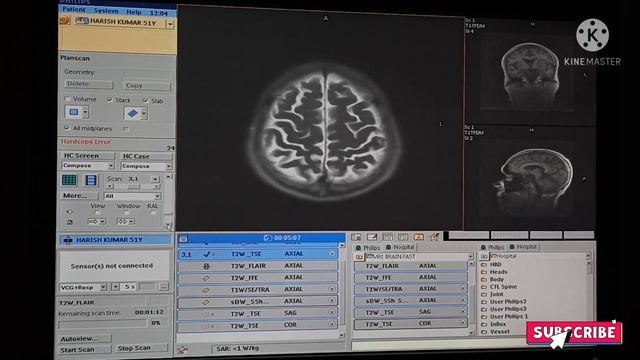The image size is (640, 360).
Task: Open the Patient menu
Action: click(74, 9)
